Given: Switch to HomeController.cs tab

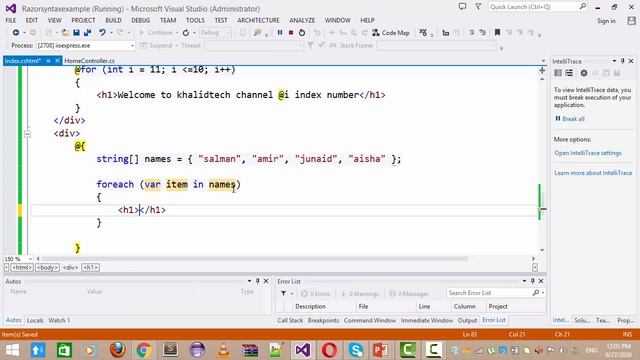Looking at the screenshot, I should tap(89, 61).
